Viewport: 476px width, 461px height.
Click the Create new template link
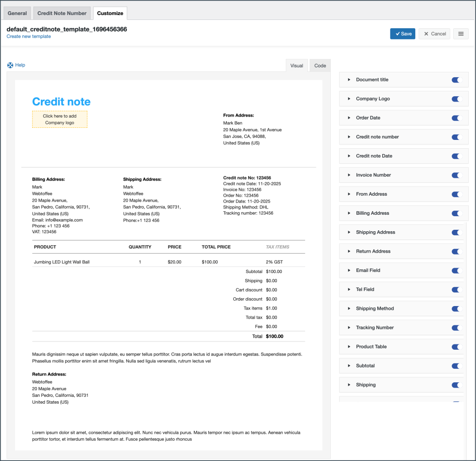(x=29, y=36)
